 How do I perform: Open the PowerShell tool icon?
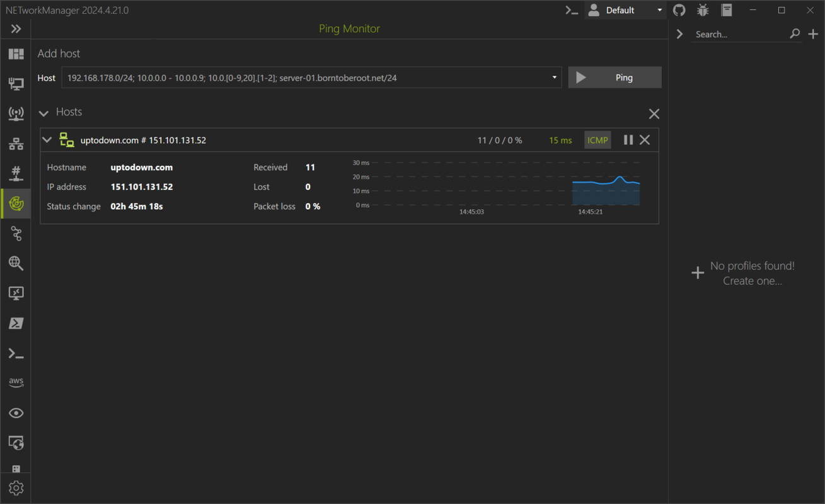click(16, 323)
